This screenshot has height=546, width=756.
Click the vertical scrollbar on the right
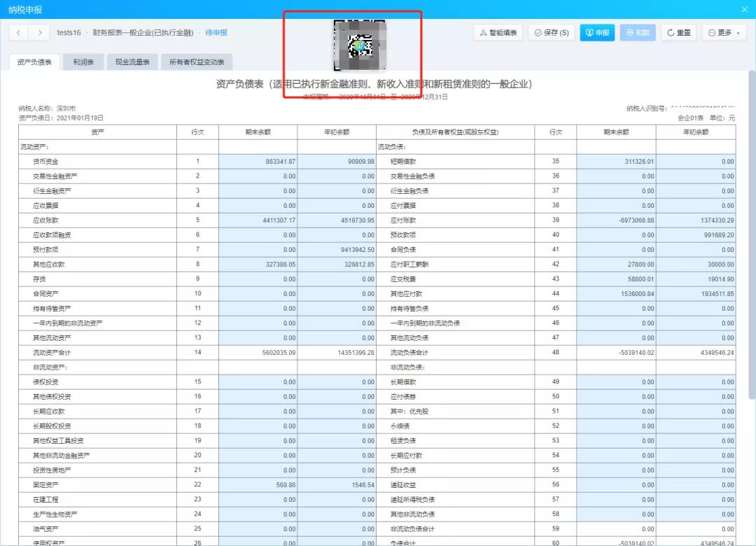[x=752, y=210]
